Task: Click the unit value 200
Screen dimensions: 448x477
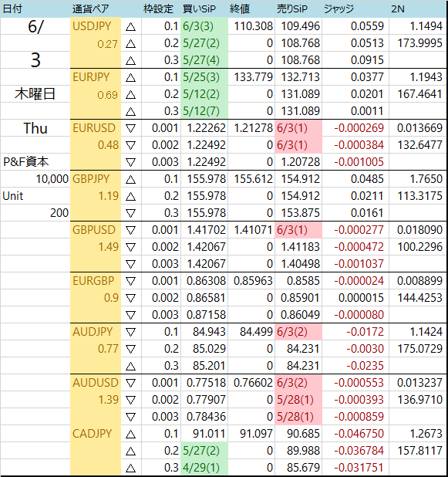Action: click(59, 212)
